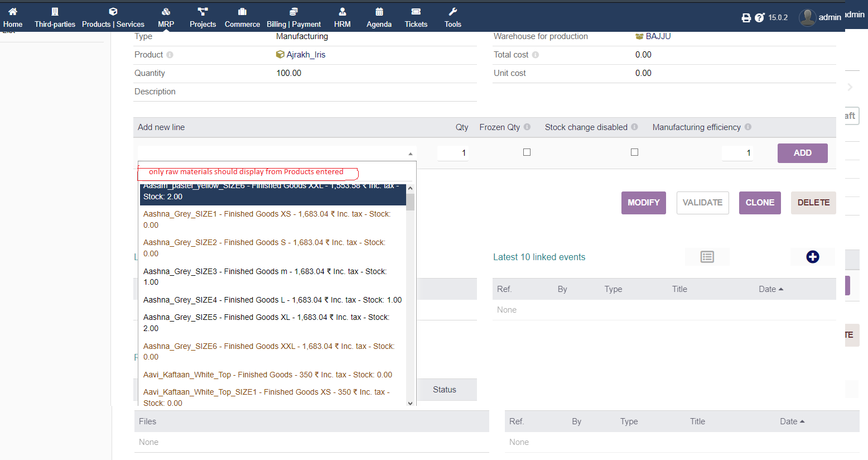The height and width of the screenshot is (460, 868).
Task: Select Aavi_Kaftaan_White_Top_SIZE1 Finished Goods XS option
Action: point(273,397)
